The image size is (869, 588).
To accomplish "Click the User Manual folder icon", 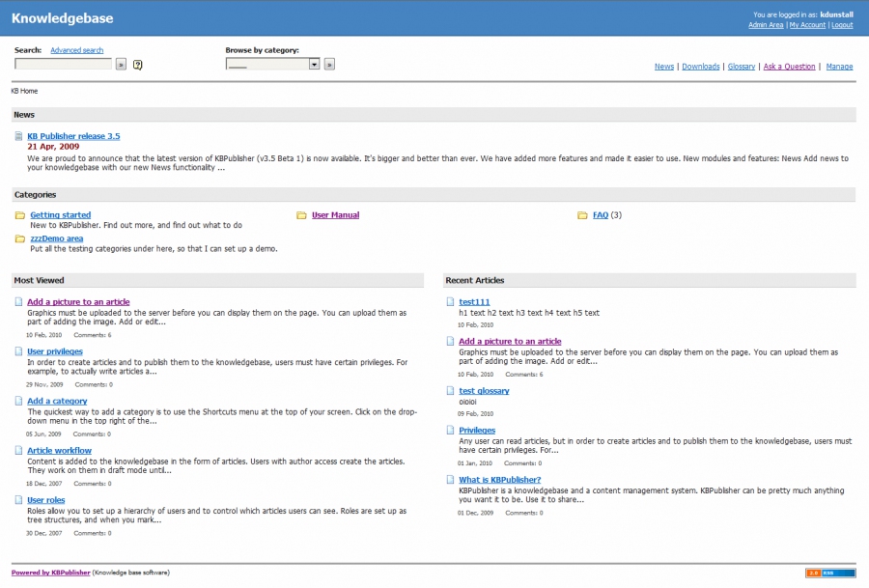I will tap(301, 215).
